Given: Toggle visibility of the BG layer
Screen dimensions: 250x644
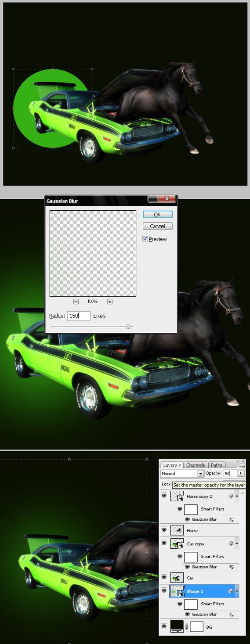Looking at the screenshot, I should point(164,627).
